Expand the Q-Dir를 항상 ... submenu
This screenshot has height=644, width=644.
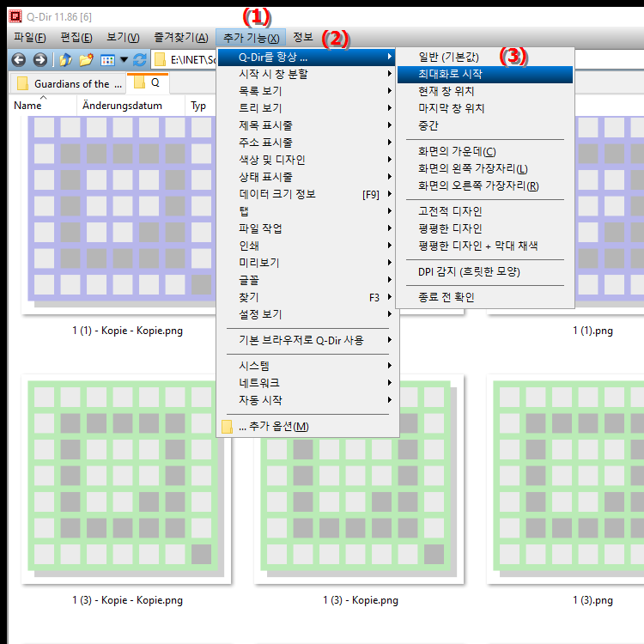(307, 58)
